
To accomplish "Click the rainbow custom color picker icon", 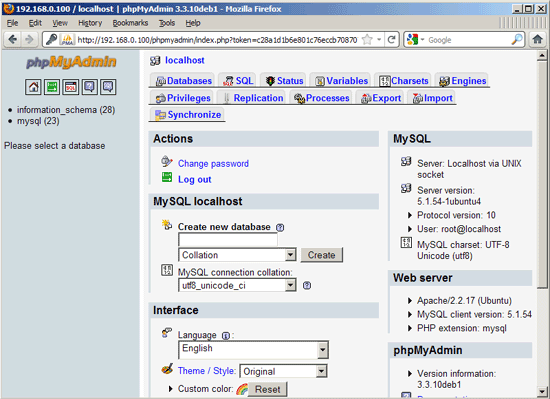I will pos(242,389).
